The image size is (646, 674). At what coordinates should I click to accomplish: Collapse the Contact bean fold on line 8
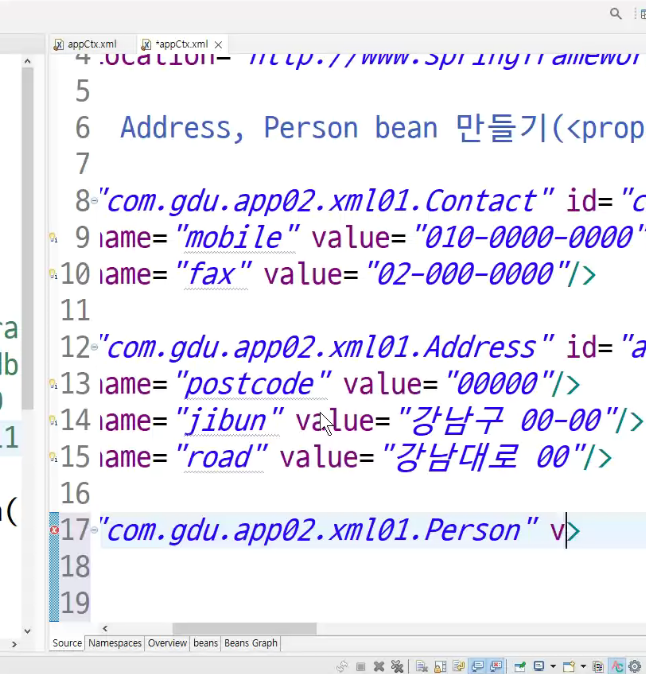click(94, 200)
